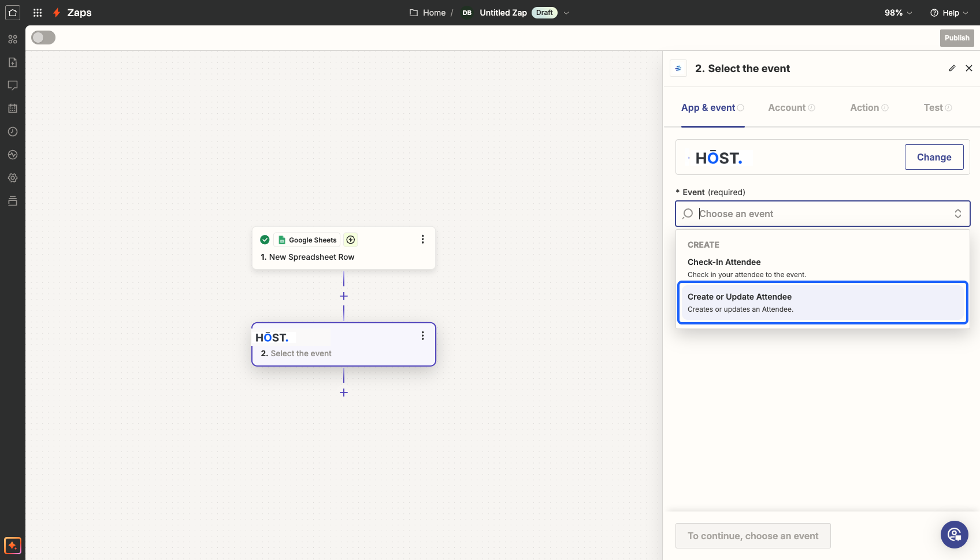The height and width of the screenshot is (560, 980).
Task: Click the Zaps lightning bolt icon
Action: click(x=57, y=13)
